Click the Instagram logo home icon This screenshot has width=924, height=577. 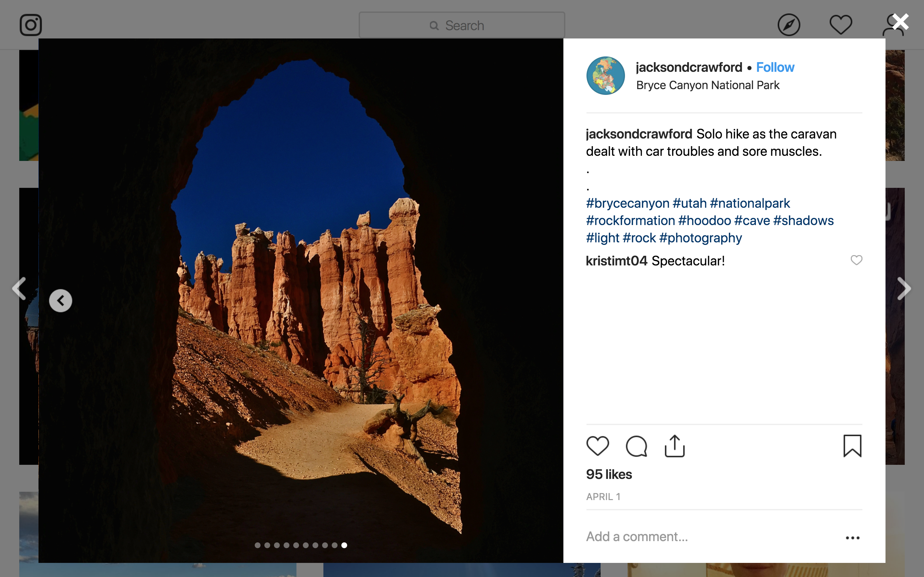click(x=30, y=25)
